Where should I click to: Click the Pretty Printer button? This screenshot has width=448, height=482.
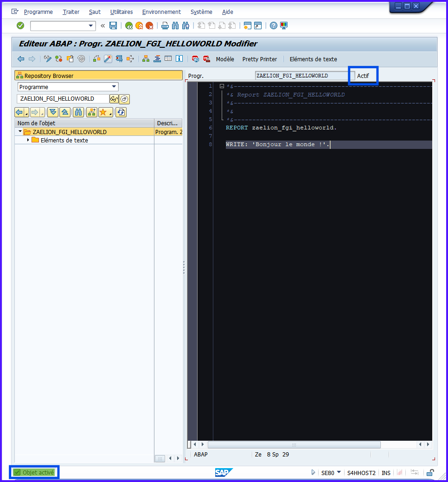259,59
